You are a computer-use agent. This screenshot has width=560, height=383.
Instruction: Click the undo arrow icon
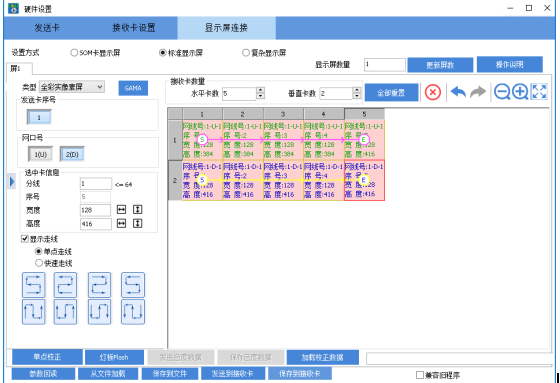[458, 92]
